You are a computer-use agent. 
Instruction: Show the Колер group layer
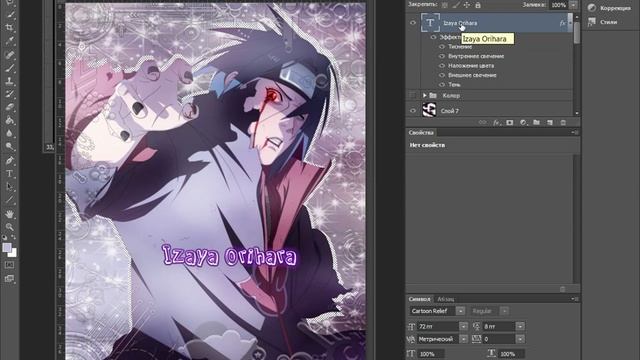[x=413, y=96]
